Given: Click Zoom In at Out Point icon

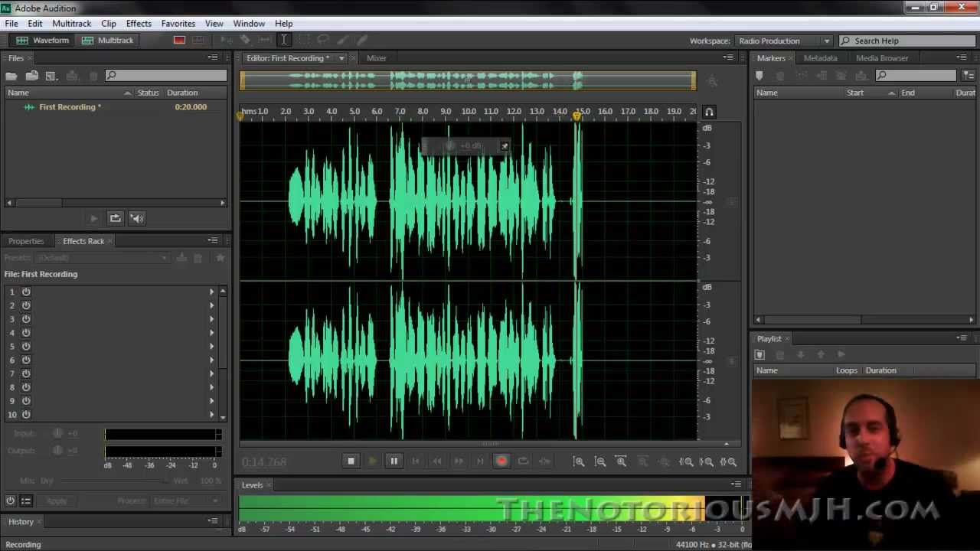Looking at the screenshot, I should coord(707,461).
